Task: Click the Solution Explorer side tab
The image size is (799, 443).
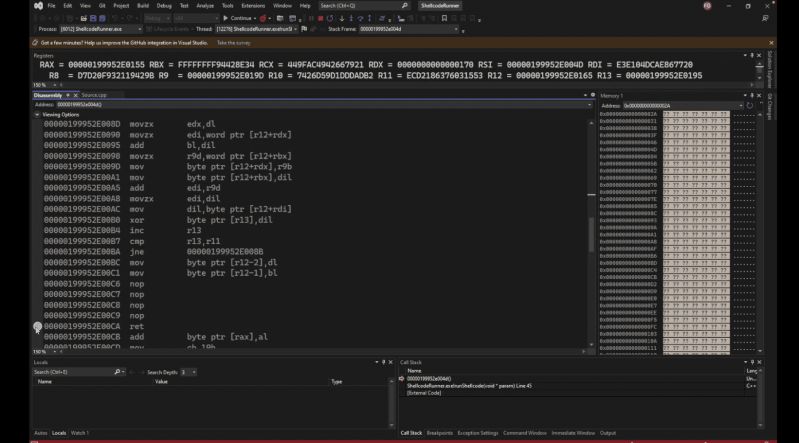Action: 769,69
